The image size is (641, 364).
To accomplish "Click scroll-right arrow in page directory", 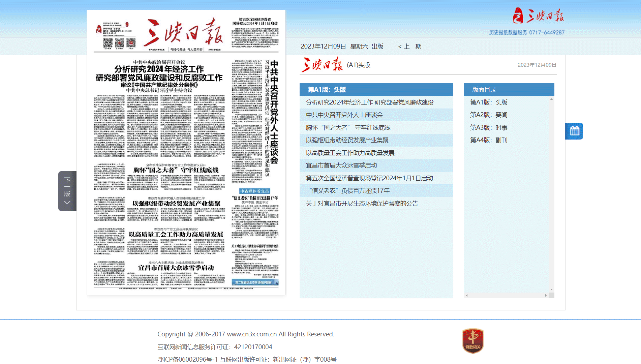I will (546, 295).
